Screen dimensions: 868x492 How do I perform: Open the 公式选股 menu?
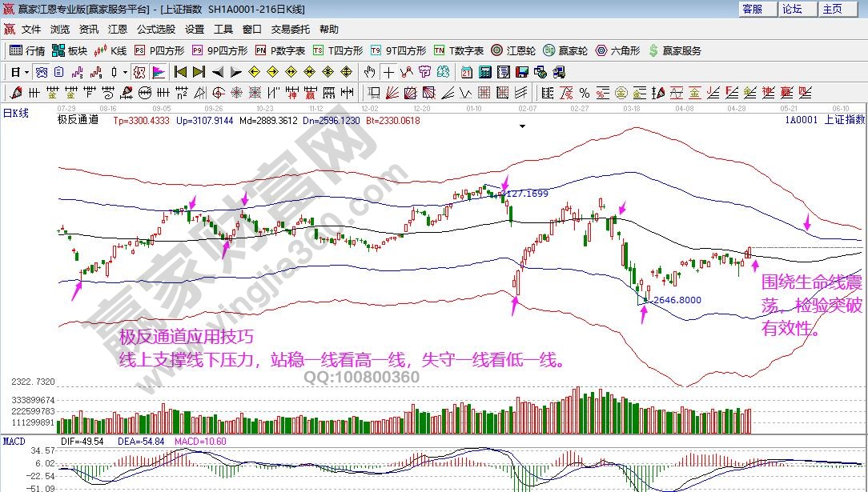tap(155, 30)
